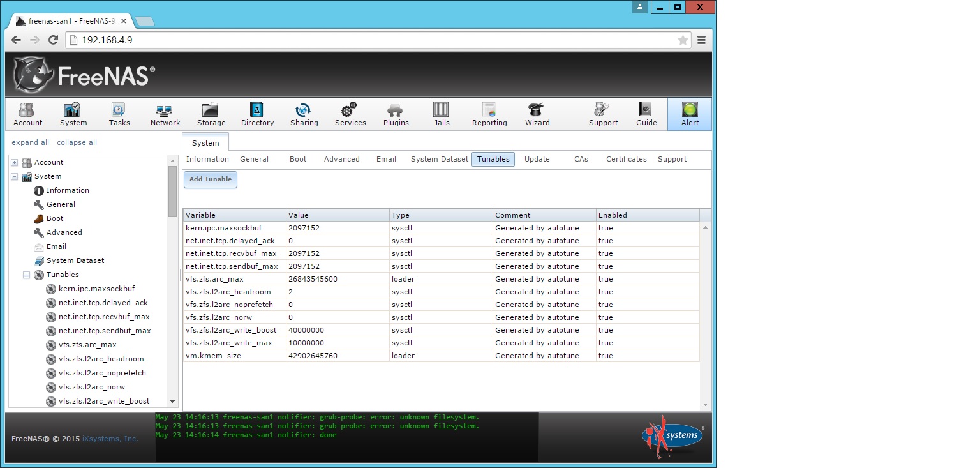Switch to the CAs tab
This screenshot has height=468, width=980.
(581, 159)
